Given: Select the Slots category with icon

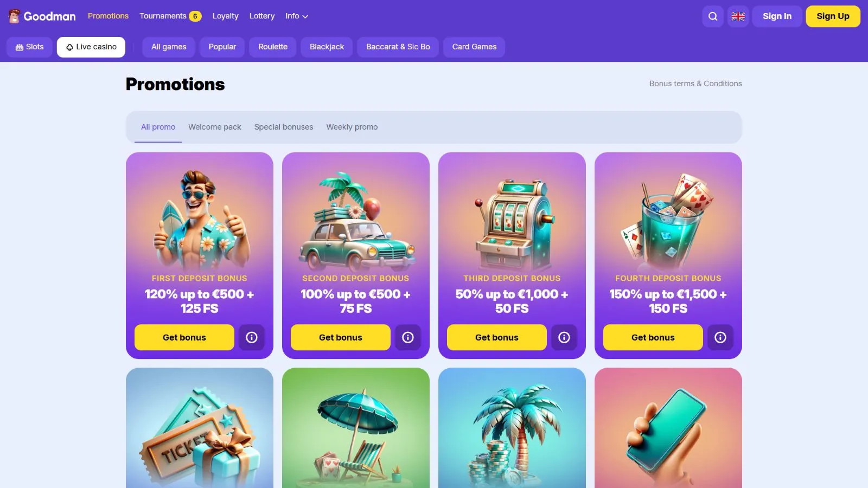Looking at the screenshot, I should [29, 47].
